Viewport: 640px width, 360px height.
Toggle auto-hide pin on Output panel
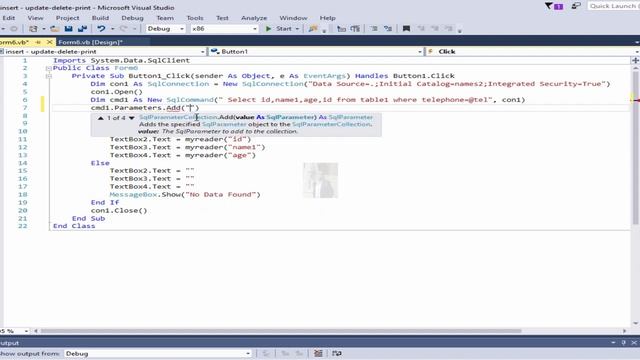point(624,343)
